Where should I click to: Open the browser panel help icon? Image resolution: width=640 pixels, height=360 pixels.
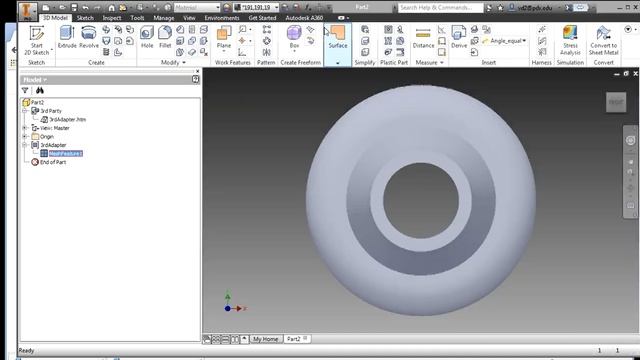(196, 79)
